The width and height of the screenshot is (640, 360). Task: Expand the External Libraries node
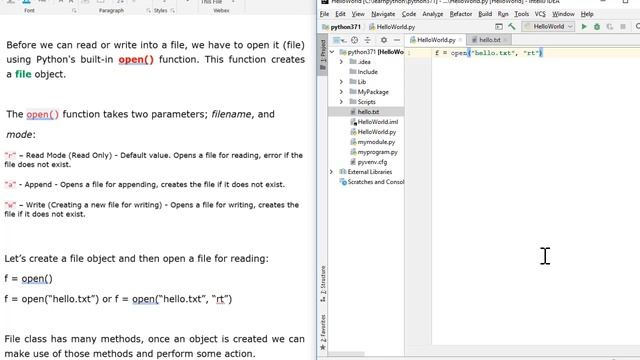[331, 172]
